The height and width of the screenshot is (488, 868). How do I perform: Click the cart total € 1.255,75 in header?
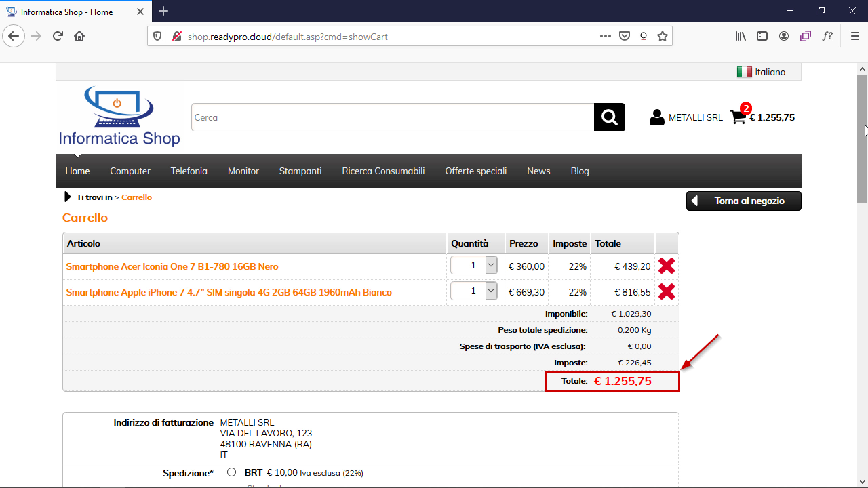[772, 117]
